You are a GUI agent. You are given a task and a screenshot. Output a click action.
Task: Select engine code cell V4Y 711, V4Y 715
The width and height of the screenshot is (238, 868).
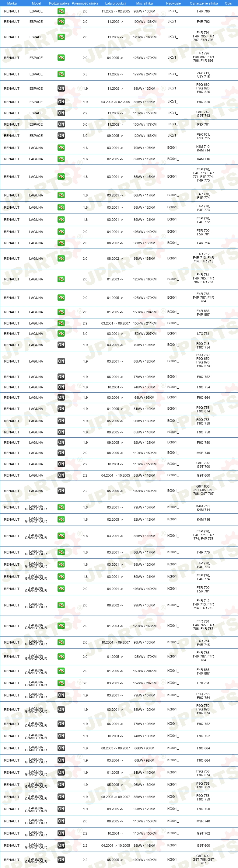(203, 75)
